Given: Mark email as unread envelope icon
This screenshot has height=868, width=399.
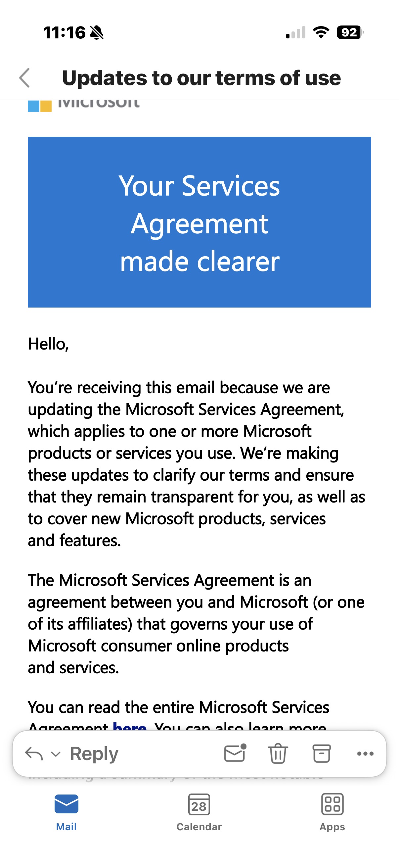Looking at the screenshot, I should (x=235, y=753).
